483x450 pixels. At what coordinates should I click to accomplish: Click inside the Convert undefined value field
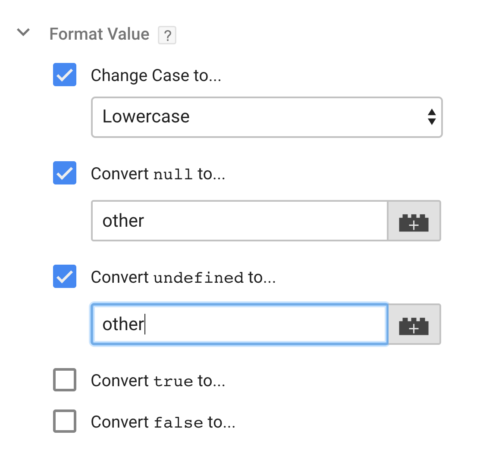[x=240, y=324]
